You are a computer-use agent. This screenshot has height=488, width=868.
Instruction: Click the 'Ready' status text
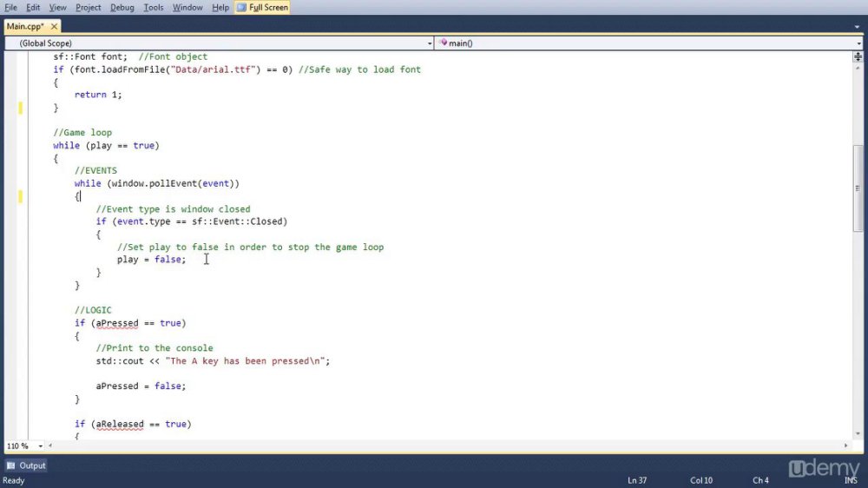click(14, 480)
